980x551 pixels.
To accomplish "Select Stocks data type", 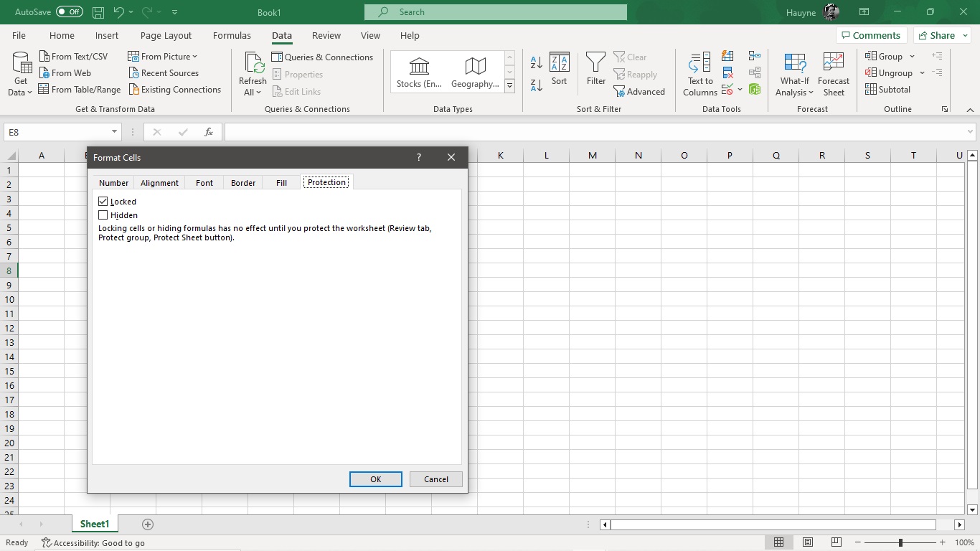I will [x=419, y=72].
